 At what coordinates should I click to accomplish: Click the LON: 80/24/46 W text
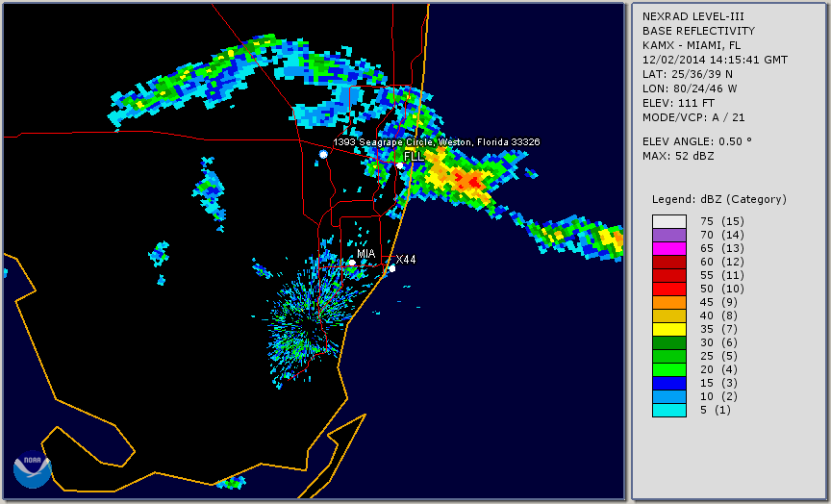[690, 88]
